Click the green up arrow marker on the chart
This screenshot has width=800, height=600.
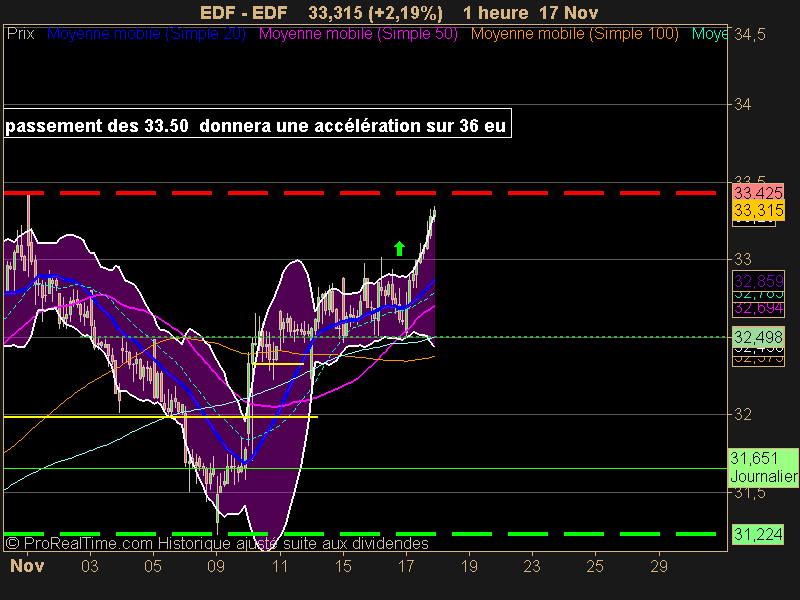(x=399, y=248)
